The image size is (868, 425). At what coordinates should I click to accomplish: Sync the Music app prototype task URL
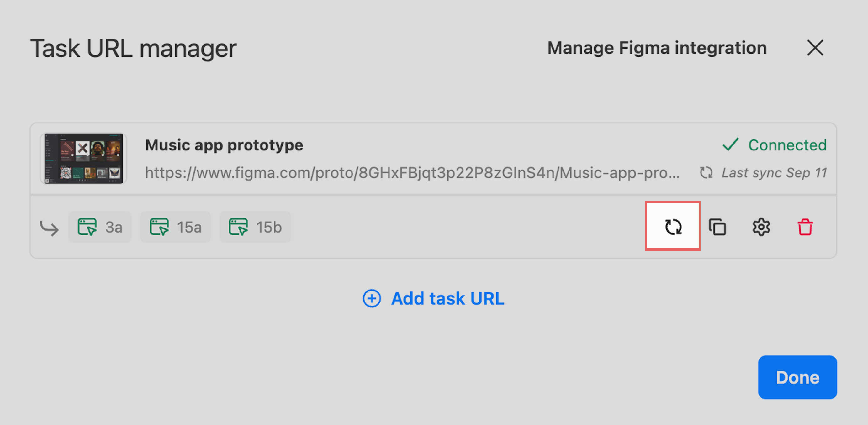click(673, 226)
